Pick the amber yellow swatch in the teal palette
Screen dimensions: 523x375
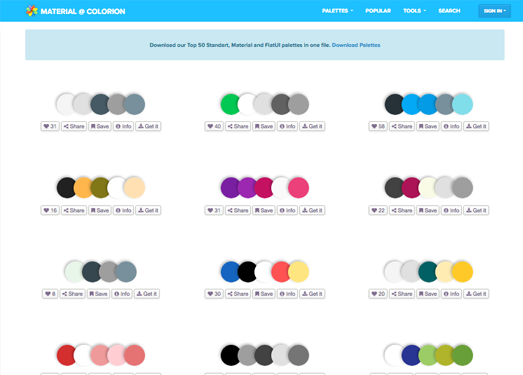coord(462,272)
